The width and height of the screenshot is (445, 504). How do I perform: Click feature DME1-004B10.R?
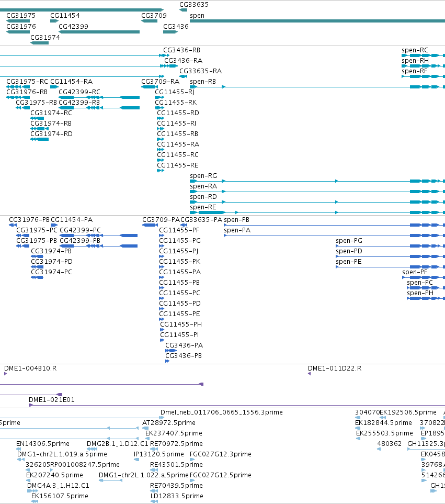pos(30,368)
